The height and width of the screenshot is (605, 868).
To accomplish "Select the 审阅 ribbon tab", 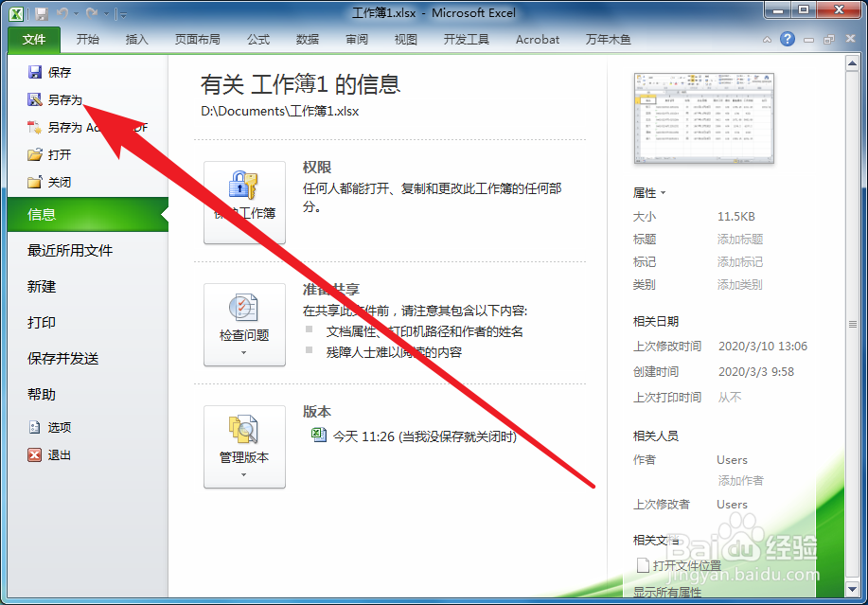I will click(x=356, y=39).
